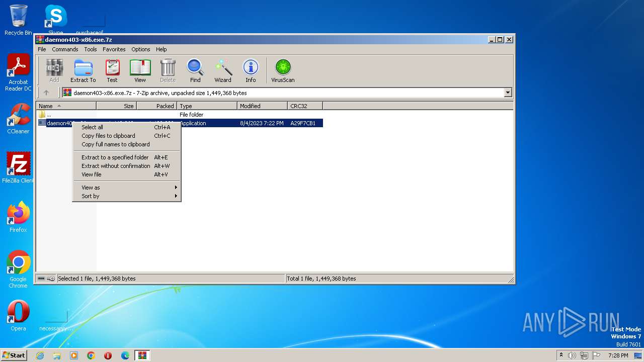Launch FileZilla Client shortcut
This screenshot has height=362, width=644.
click(18, 168)
